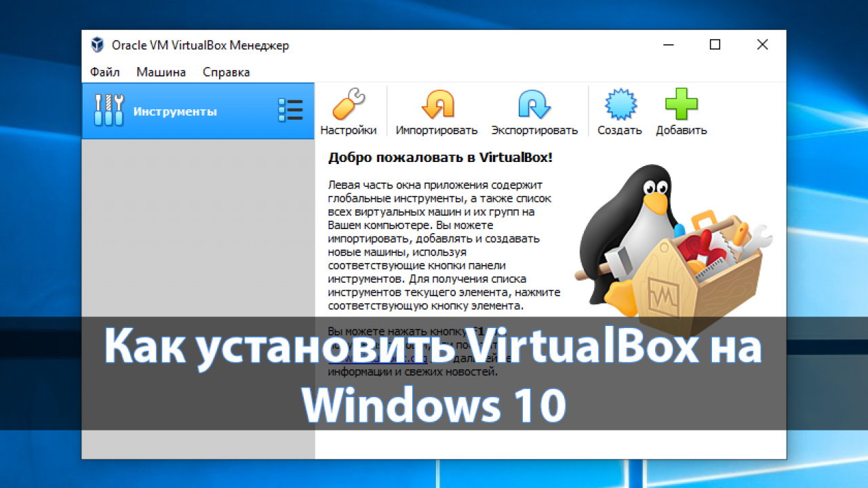This screenshot has height=488, width=868.
Task: Click the VirtualBox cube icon in title bar
Action: (98, 45)
